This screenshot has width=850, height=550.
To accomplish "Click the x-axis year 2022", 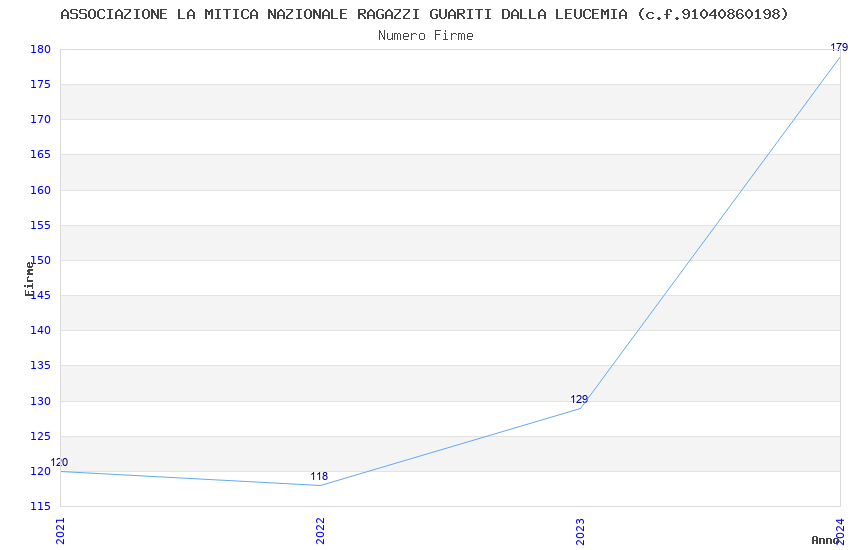I will point(320,531).
